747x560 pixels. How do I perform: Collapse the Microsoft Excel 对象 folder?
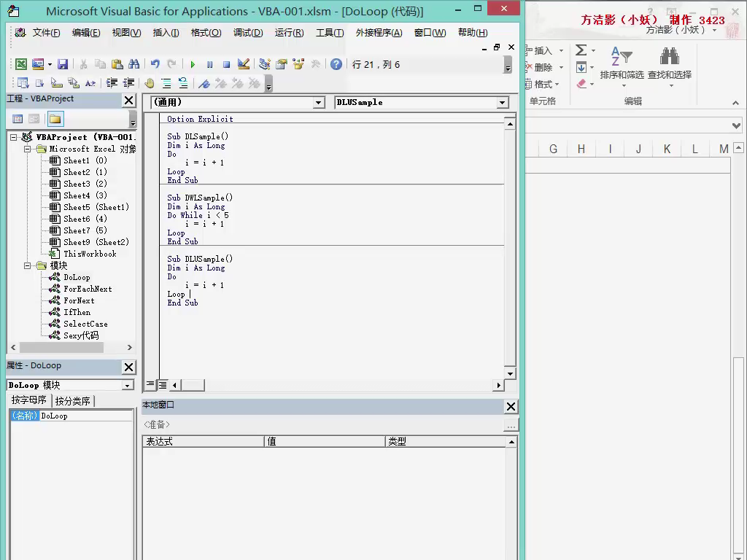28,149
